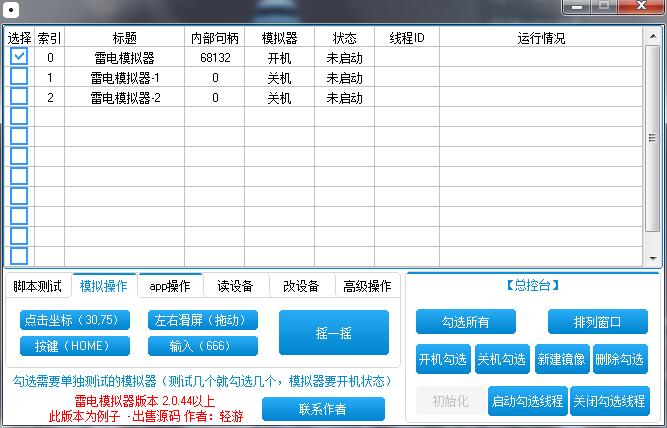
Task: Click the scroll-down arrow of the table scrollbar
Action: (653, 259)
